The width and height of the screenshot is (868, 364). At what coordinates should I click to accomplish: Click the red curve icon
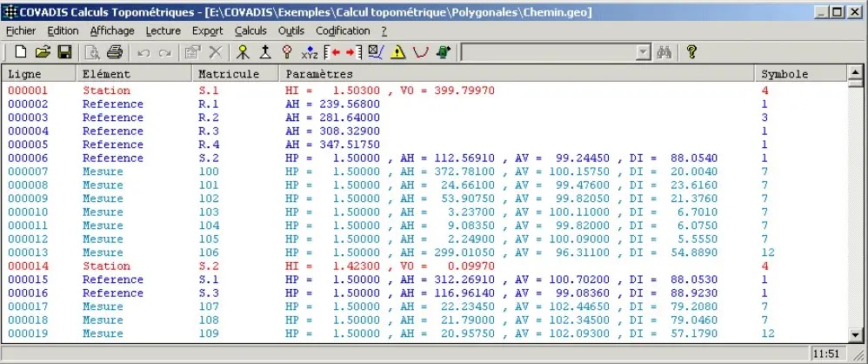pos(421,52)
